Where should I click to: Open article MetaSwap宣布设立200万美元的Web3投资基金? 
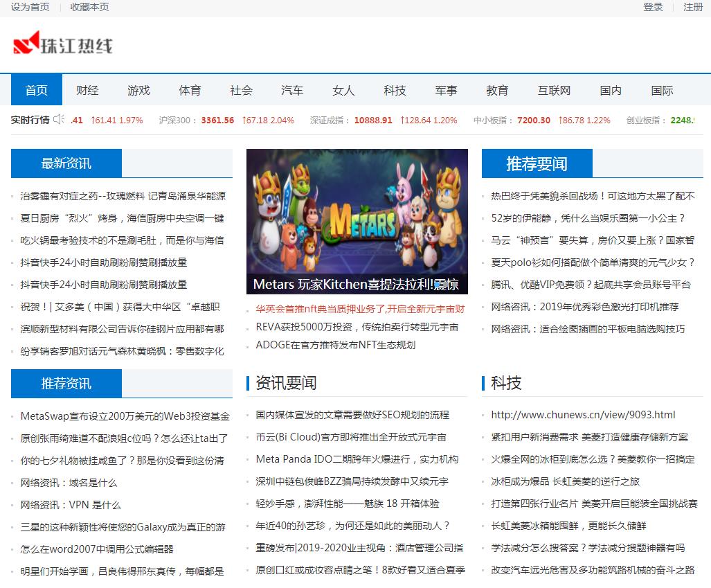pyautogui.click(x=125, y=416)
